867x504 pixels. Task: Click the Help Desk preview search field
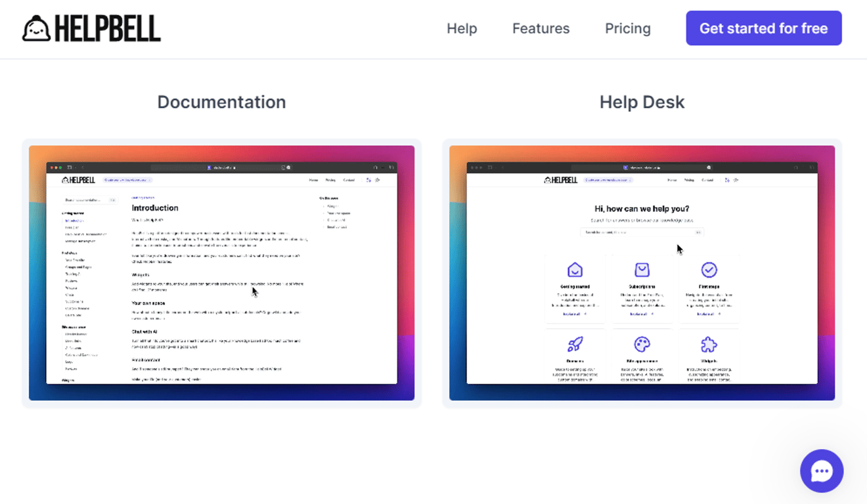642,232
